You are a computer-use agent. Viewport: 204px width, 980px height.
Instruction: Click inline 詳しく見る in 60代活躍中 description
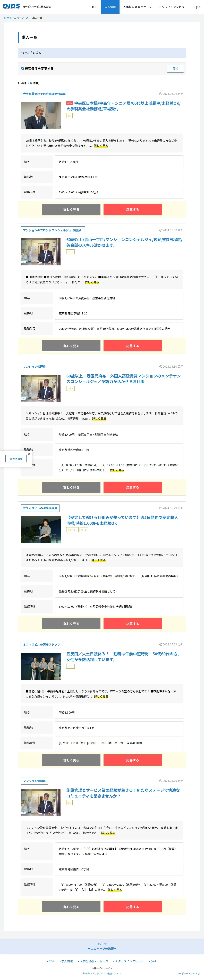(x=92, y=282)
